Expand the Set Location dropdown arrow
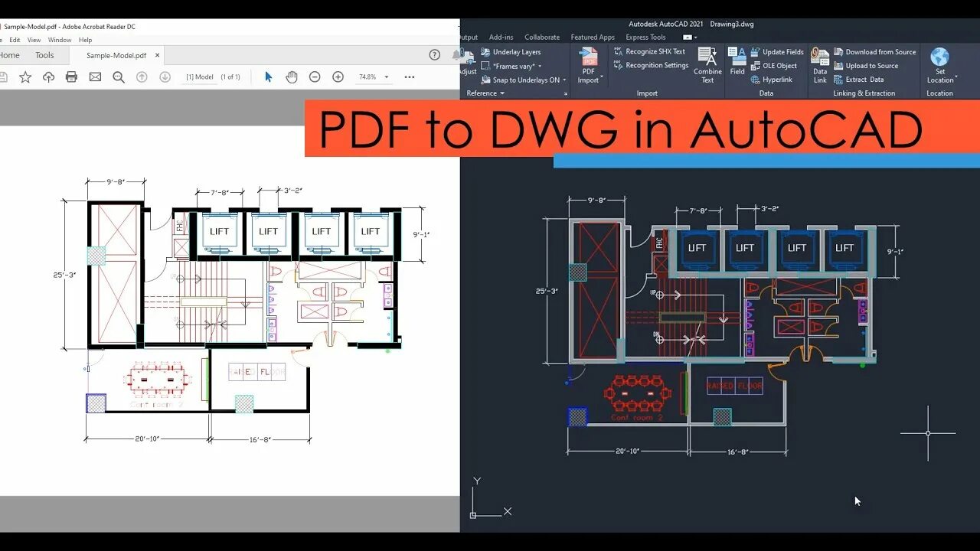Viewport: 980px width, 551px height. point(956,77)
